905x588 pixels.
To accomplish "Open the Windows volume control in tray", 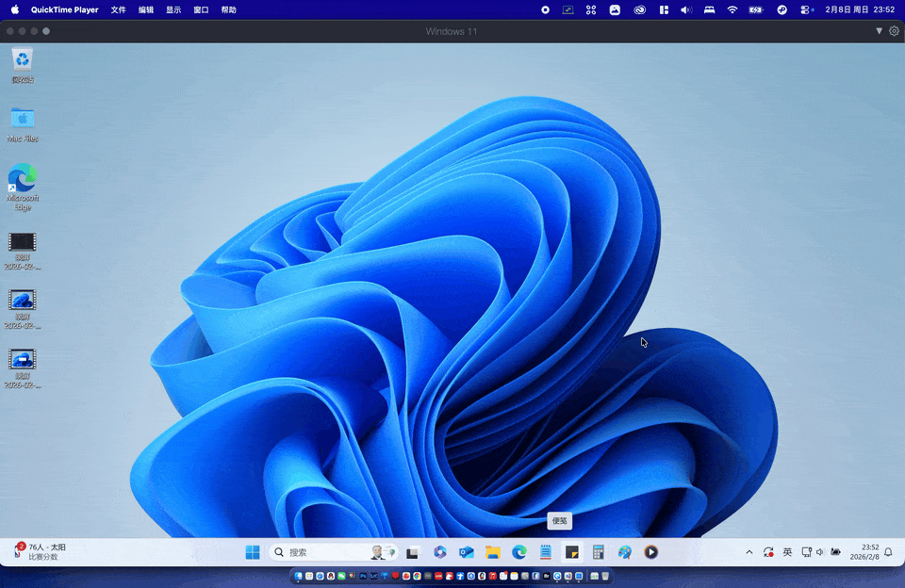I will coord(820,552).
